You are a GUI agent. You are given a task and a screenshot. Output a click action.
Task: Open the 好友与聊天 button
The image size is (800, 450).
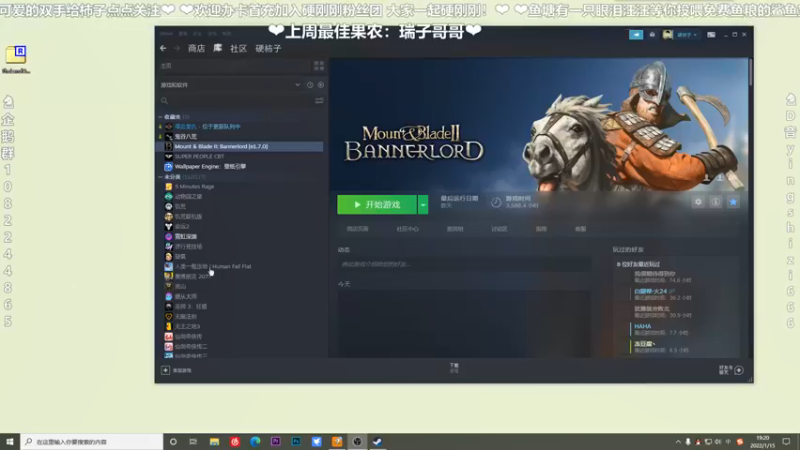pos(731,370)
